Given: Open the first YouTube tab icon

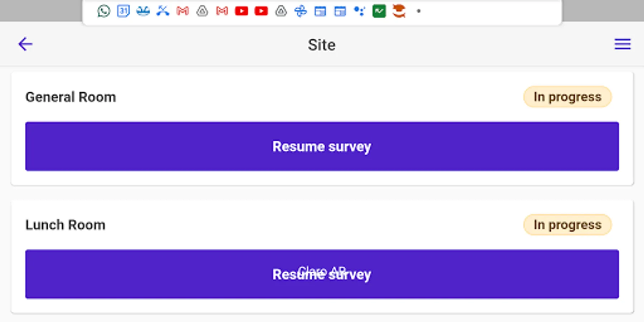Looking at the screenshot, I should tap(241, 11).
